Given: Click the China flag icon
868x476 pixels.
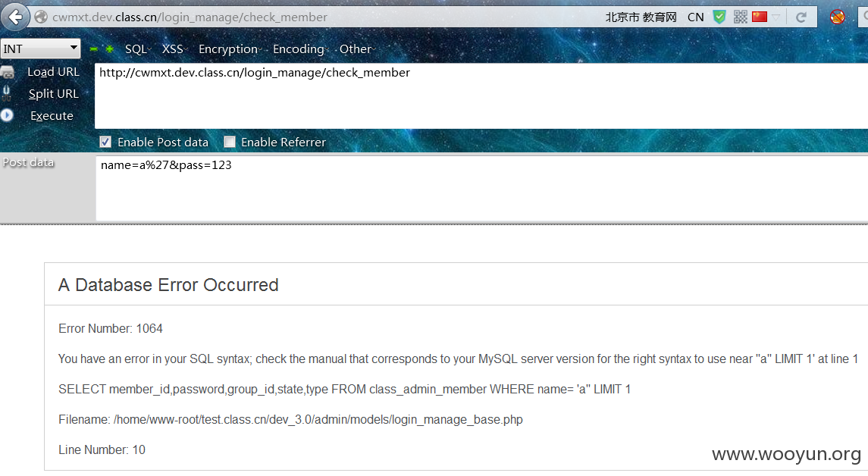Looking at the screenshot, I should pos(760,17).
